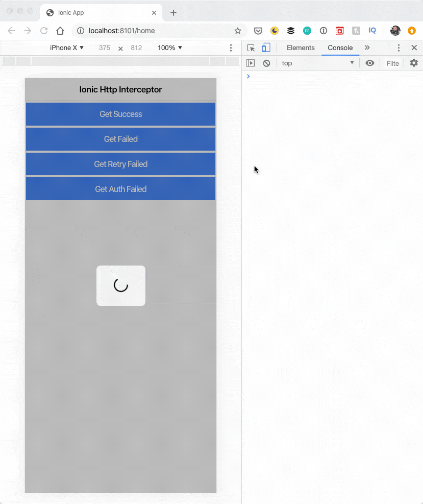Close the Ionic App tab
423x504 pixels.
pyautogui.click(x=154, y=13)
